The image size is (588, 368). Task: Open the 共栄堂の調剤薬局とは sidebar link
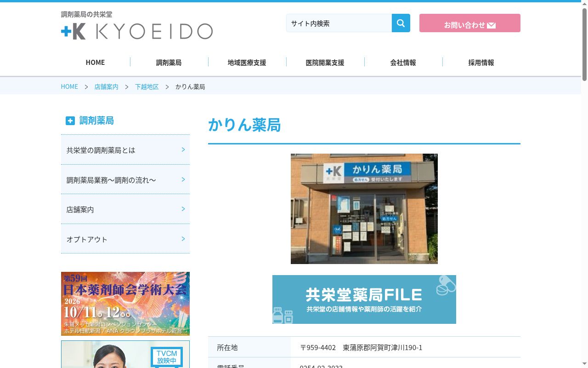point(125,150)
